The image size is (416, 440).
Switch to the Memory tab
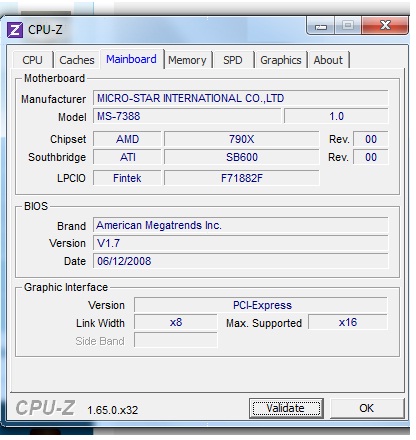point(187,60)
